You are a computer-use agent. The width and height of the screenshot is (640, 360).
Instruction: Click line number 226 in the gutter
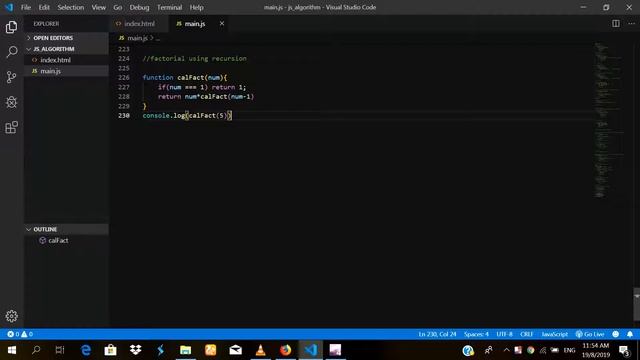(124, 78)
